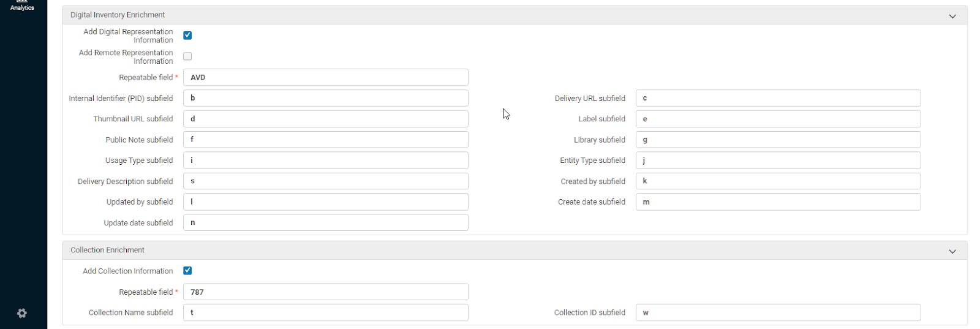
Task: Click the Delivery URL subfield input
Action: [778, 98]
